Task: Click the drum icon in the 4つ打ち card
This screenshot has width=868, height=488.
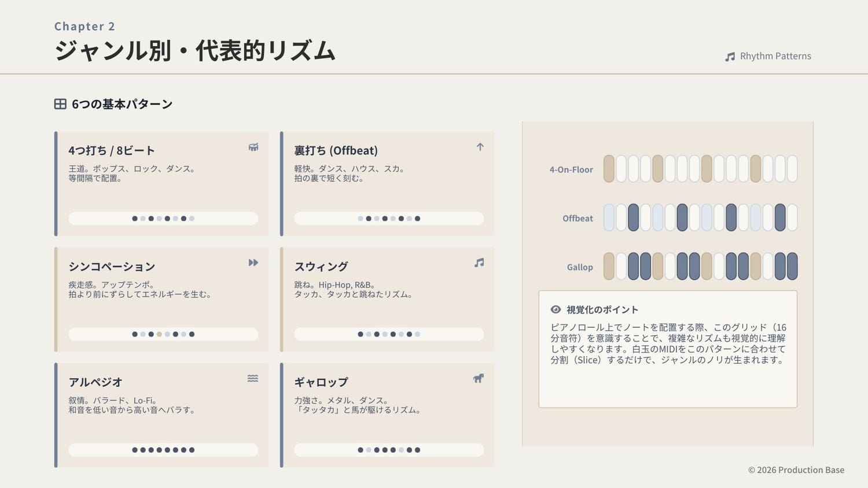Action: (253, 147)
